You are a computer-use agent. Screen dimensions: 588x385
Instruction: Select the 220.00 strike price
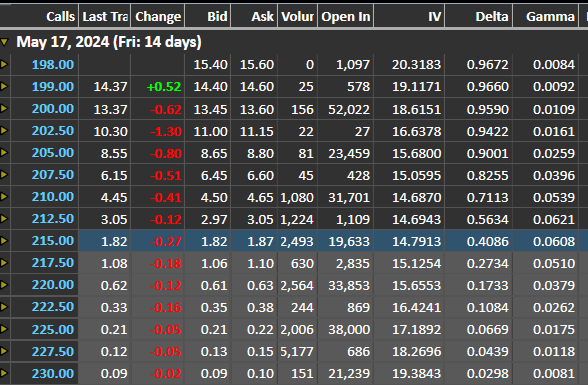coord(53,285)
